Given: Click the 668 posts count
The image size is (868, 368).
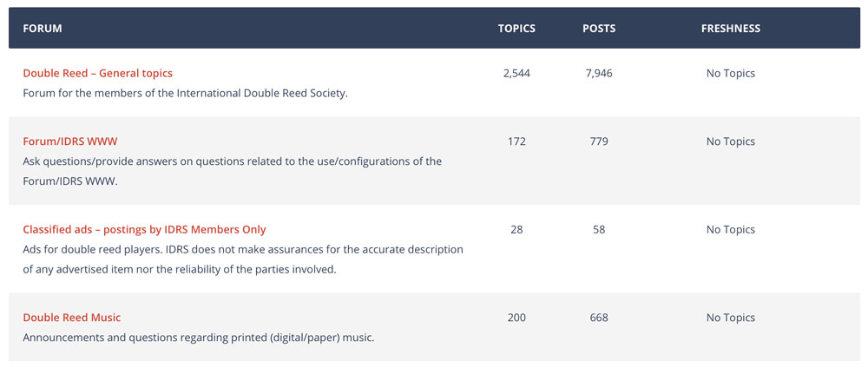Looking at the screenshot, I should pos(599,318).
